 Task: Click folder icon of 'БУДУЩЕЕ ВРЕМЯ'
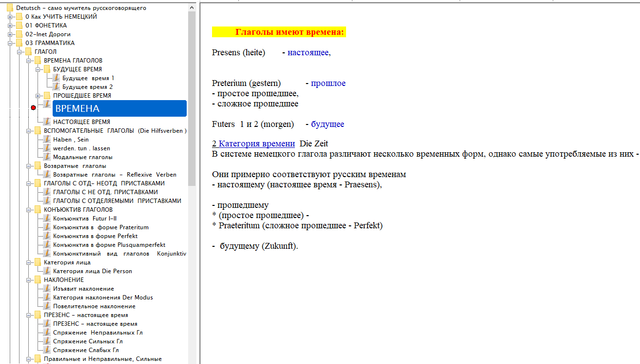[47, 69]
